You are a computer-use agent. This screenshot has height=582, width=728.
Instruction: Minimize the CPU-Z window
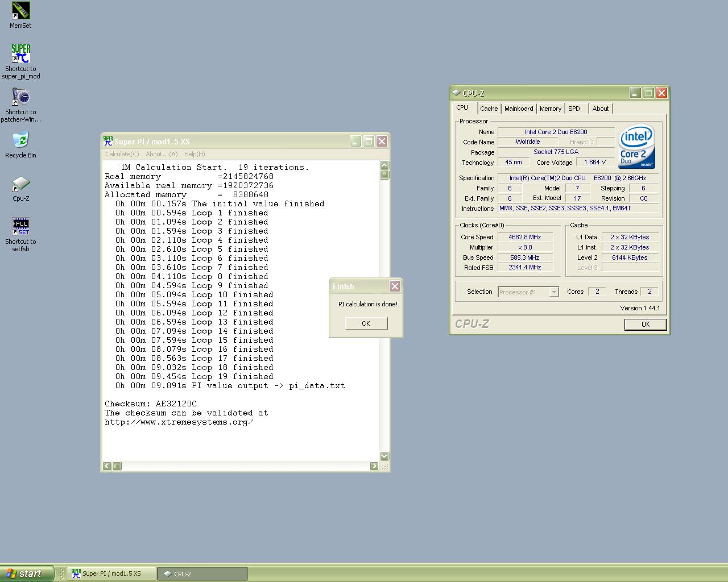pyautogui.click(x=635, y=93)
